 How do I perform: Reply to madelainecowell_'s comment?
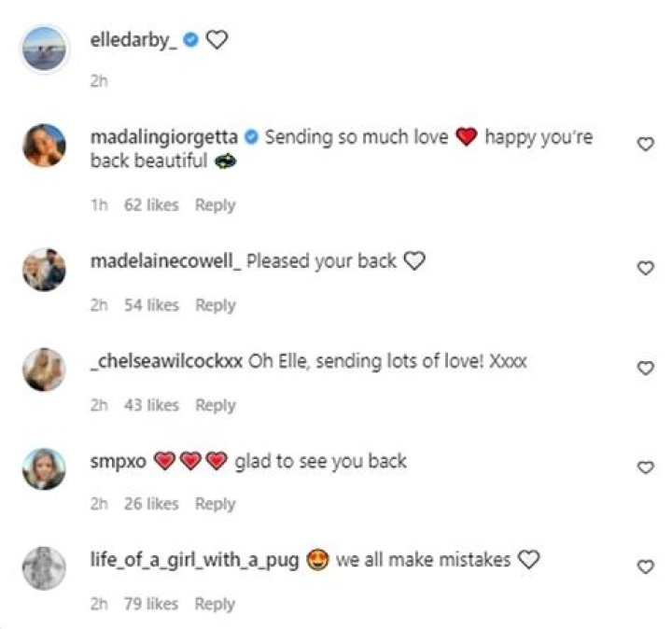[215, 305]
